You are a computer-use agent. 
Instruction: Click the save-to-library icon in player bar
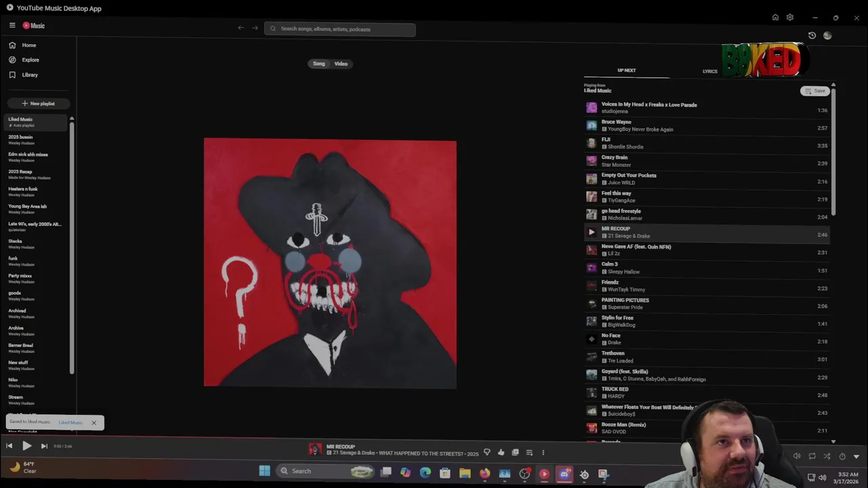click(515, 452)
